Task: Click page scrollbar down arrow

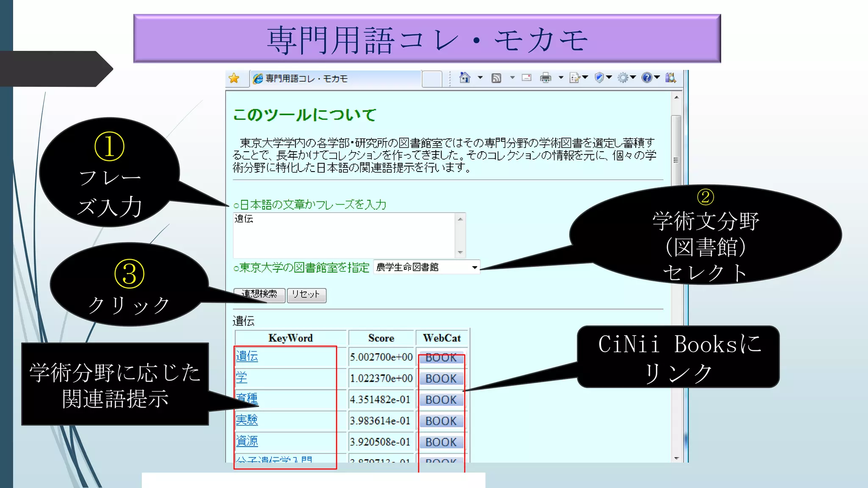Action: coord(676,458)
